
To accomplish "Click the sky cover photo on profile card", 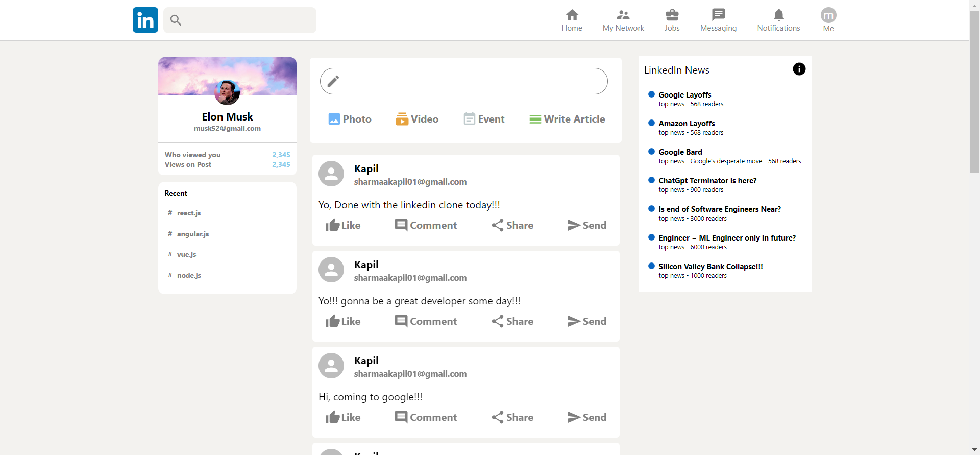I will click(x=227, y=76).
